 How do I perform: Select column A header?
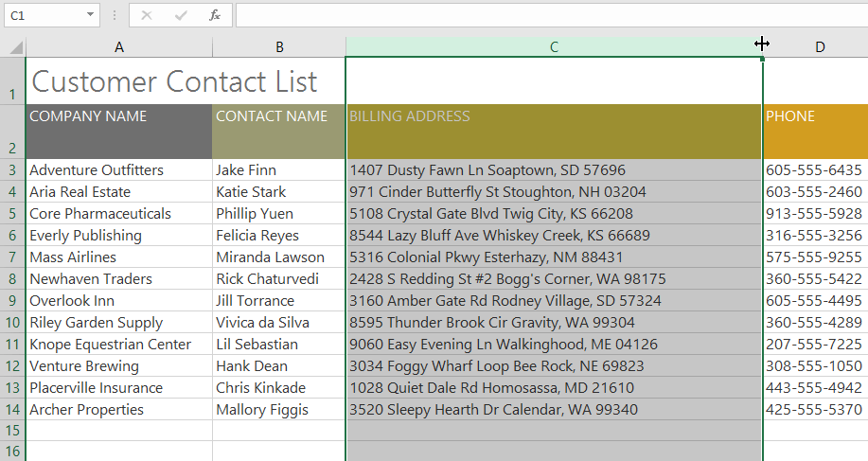point(119,47)
